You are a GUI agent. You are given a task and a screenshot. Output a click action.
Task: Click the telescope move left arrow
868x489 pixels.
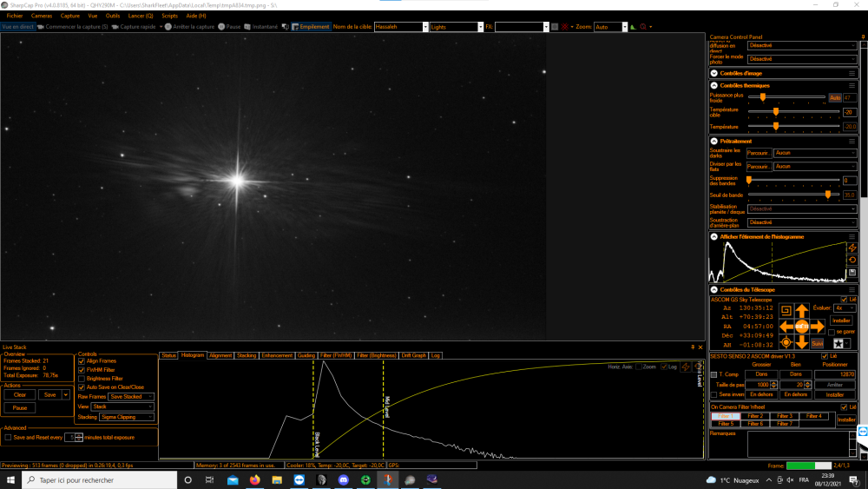pos(786,327)
